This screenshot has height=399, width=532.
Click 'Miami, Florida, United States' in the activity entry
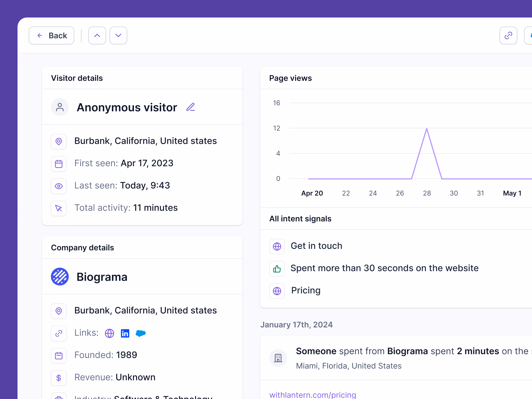(349, 366)
